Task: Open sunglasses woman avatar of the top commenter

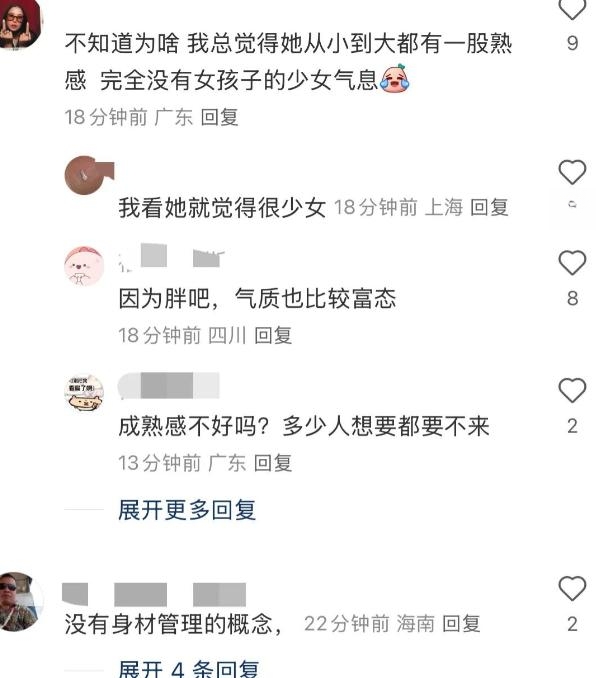Action: (x=19, y=24)
